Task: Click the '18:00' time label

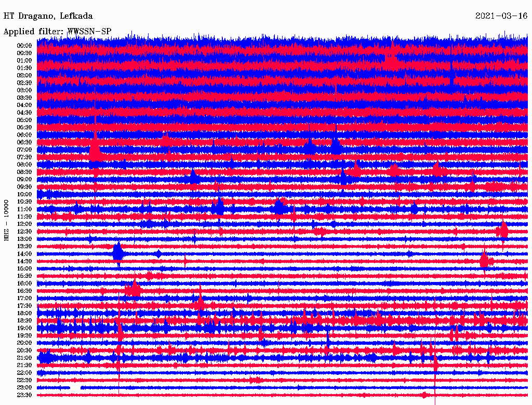Action: click(24, 314)
